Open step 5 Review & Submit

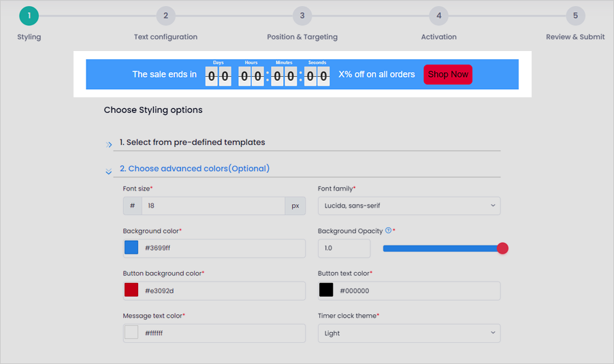(575, 16)
